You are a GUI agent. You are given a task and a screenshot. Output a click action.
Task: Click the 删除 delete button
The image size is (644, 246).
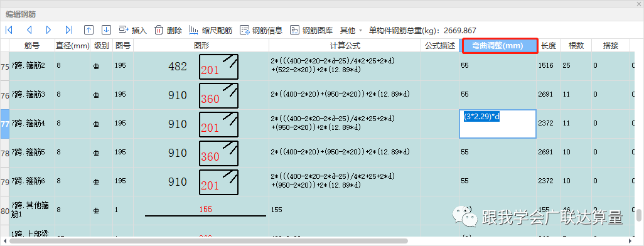(168, 30)
